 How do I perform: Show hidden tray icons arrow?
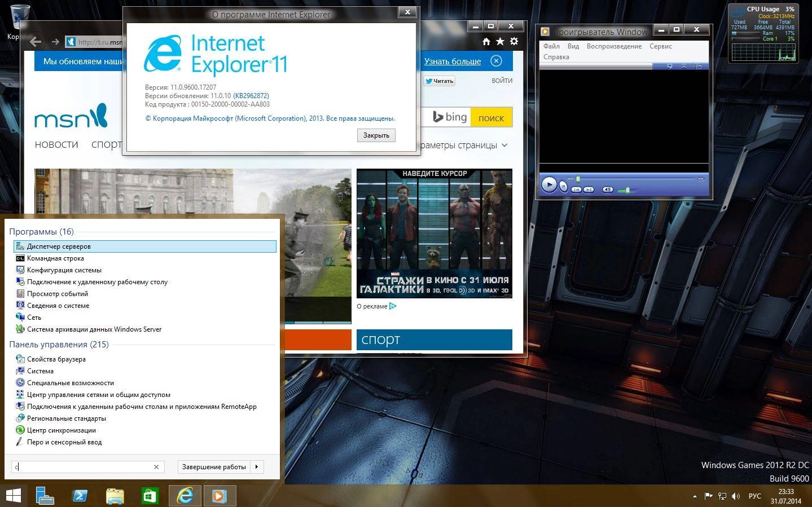click(x=694, y=496)
